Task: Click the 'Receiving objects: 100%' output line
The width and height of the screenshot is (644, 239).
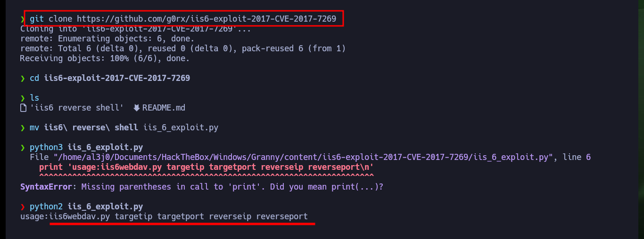Action: point(105,58)
